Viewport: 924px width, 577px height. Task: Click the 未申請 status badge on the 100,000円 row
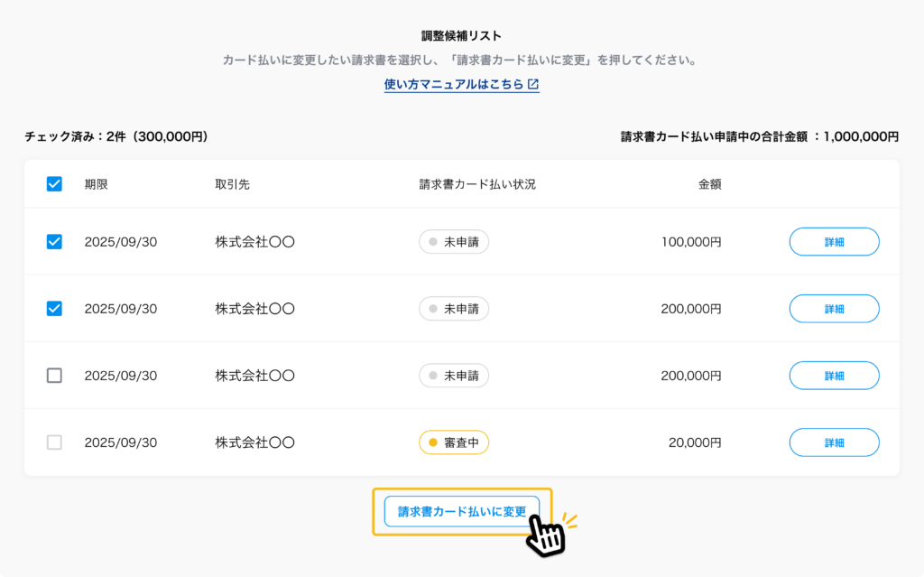coord(454,242)
